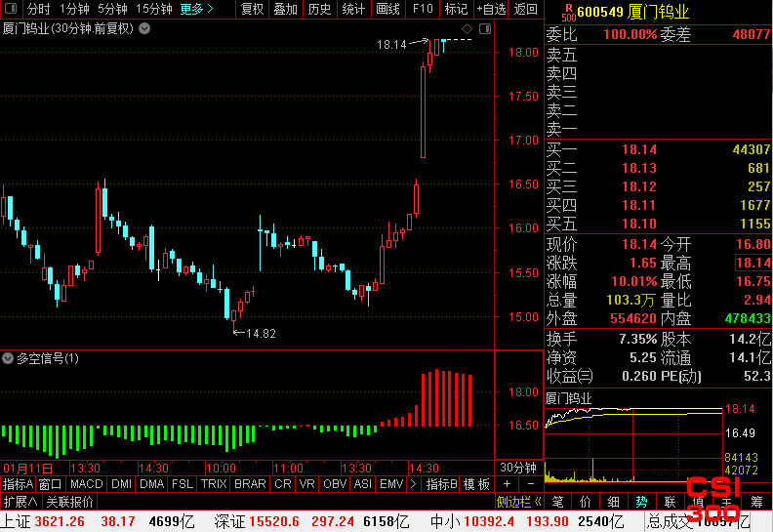The image size is (773, 532).
Task: Toggle the panel layout icon at top-left
Action: pos(11,9)
